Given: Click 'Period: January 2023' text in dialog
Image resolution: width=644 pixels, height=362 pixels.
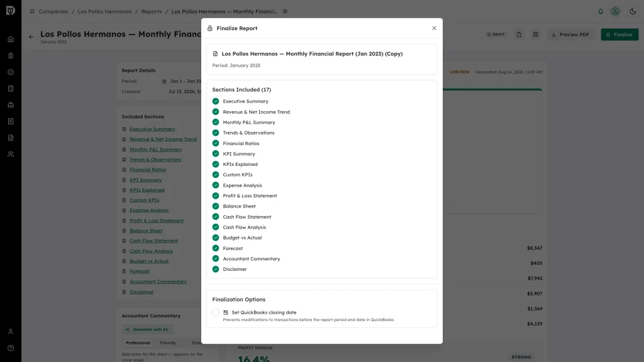Looking at the screenshot, I should coord(236,65).
